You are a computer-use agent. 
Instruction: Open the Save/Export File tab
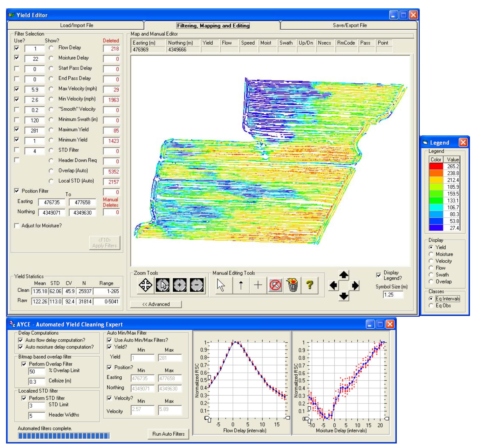[x=349, y=25]
